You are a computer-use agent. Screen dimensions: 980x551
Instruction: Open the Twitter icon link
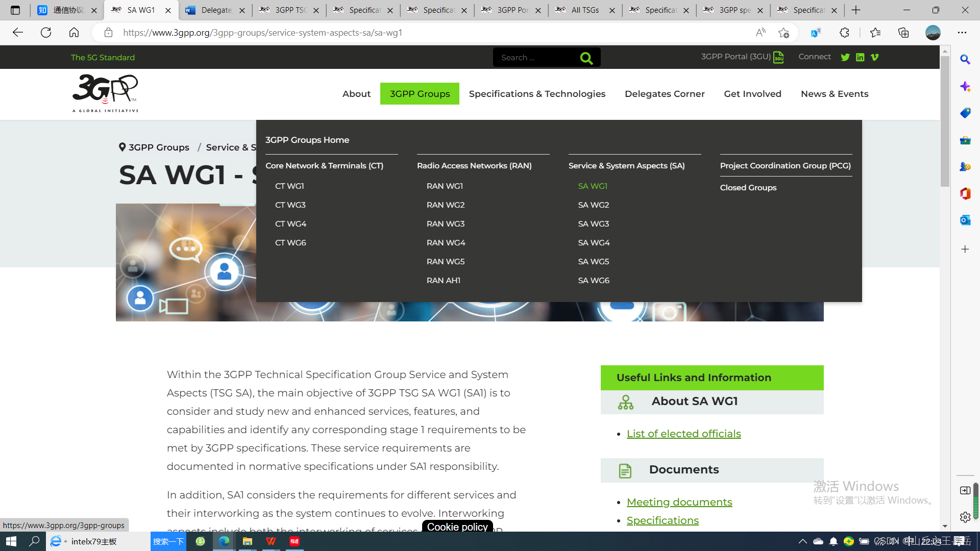(x=845, y=57)
